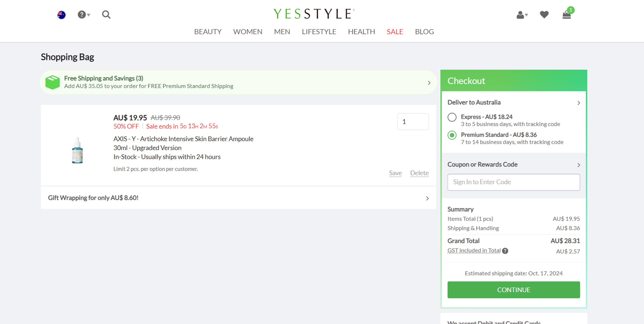
Task: Click the Items Total AU$ 19.95 value
Action: coord(566,219)
